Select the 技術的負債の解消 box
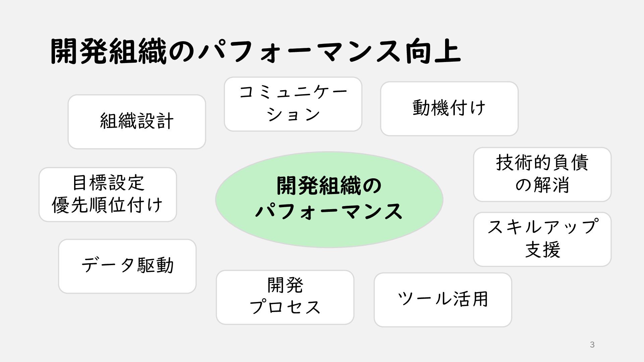The width and height of the screenshot is (644, 362). (542, 174)
